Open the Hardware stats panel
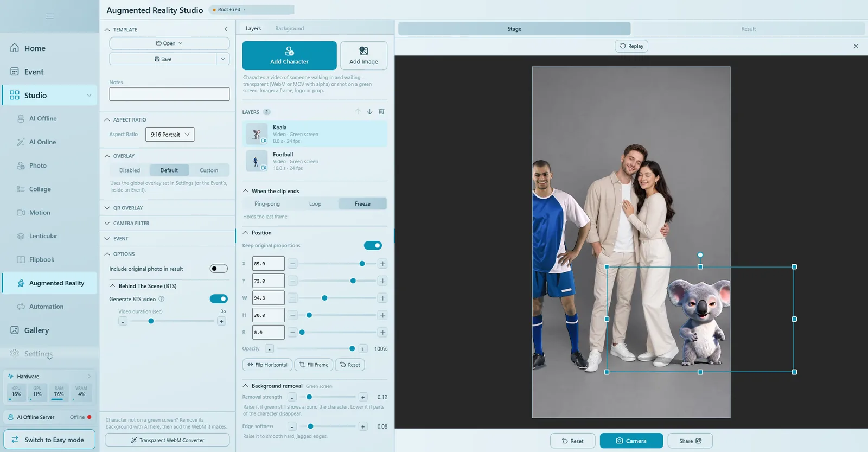The width and height of the screenshot is (868, 452). coord(49,377)
